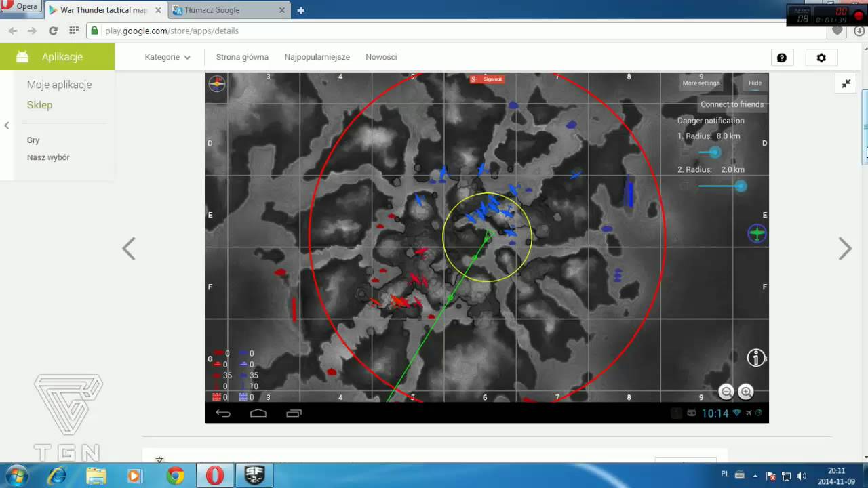This screenshot has height=488, width=868.
Task: Click Connect to friends
Action: pyautogui.click(x=732, y=104)
